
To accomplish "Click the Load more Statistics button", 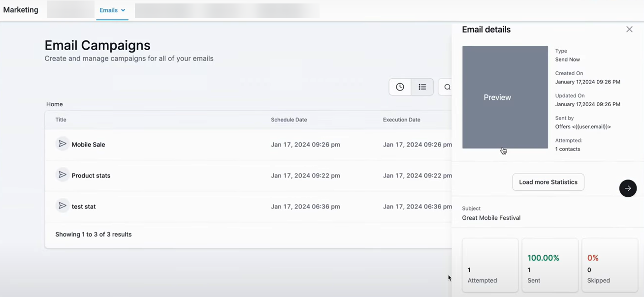I will 548,182.
